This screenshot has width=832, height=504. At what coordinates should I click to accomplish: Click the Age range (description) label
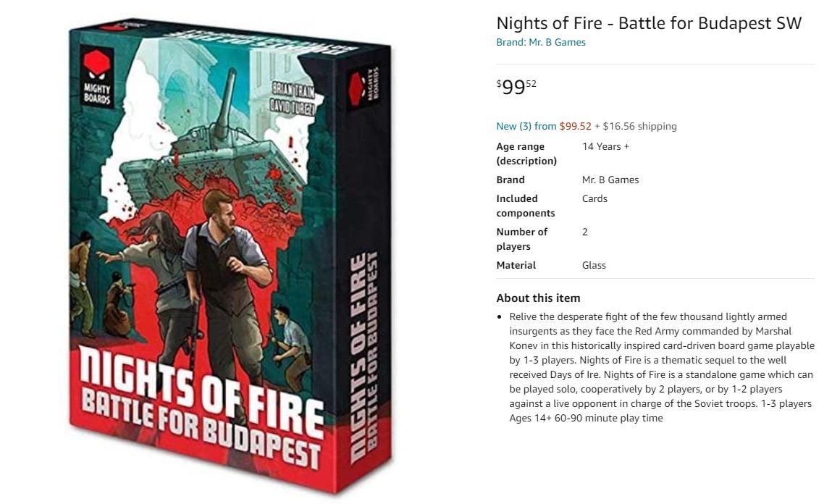tap(526, 154)
